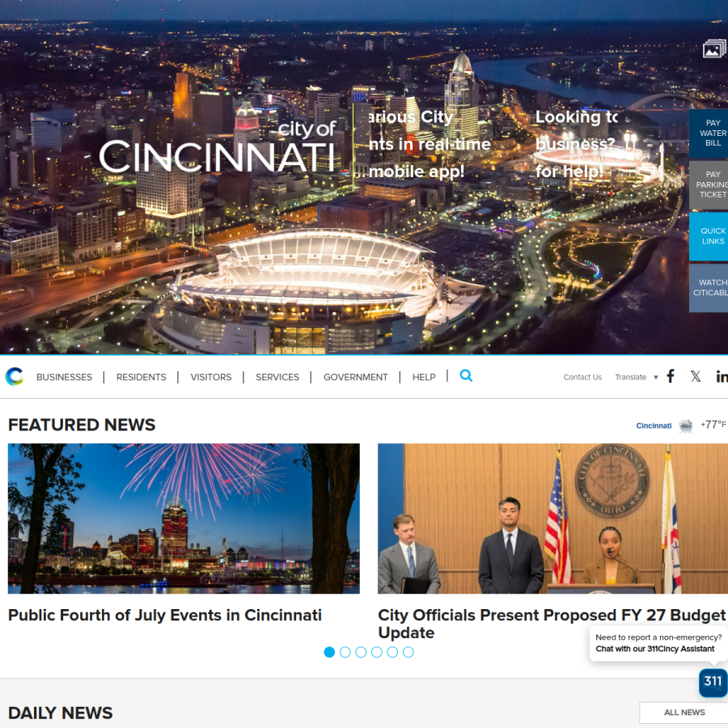Open the Help menu
This screenshot has width=728, height=728.
coord(424,377)
